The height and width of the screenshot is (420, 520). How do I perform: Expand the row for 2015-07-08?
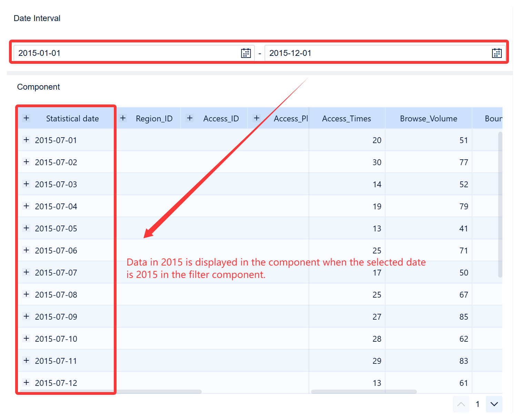coord(26,294)
